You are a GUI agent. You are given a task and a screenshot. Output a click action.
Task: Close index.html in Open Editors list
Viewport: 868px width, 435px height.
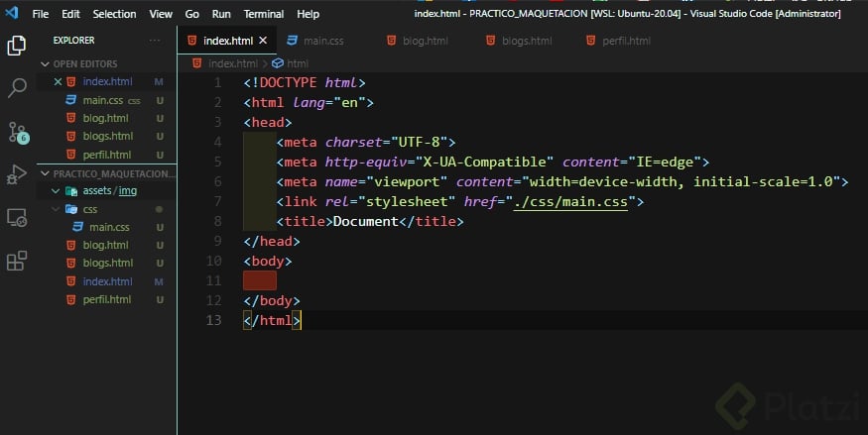(x=58, y=82)
